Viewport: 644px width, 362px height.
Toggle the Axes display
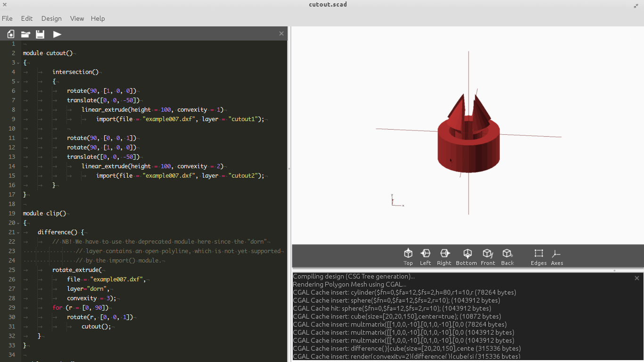557,257
